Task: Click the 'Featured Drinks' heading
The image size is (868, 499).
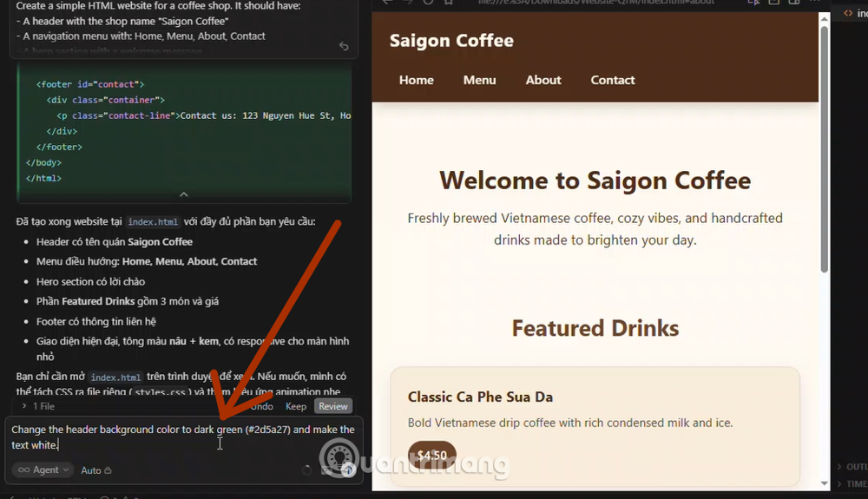Action: 595,328
